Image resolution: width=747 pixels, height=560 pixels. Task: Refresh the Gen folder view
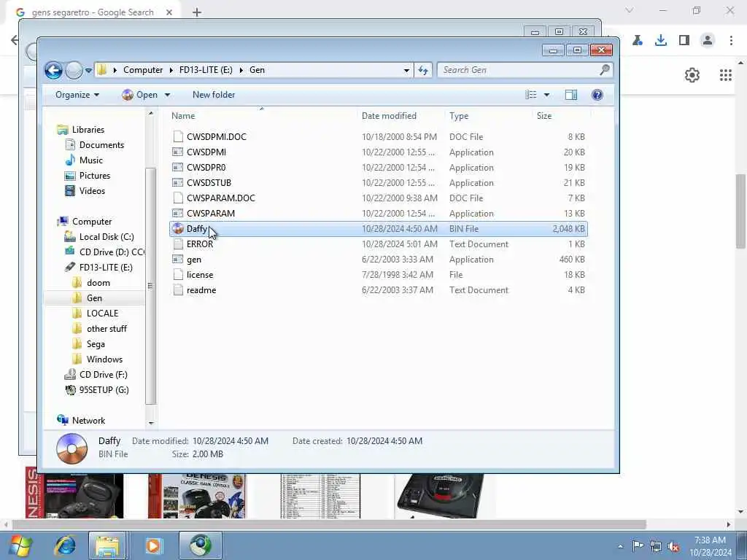[423, 70]
